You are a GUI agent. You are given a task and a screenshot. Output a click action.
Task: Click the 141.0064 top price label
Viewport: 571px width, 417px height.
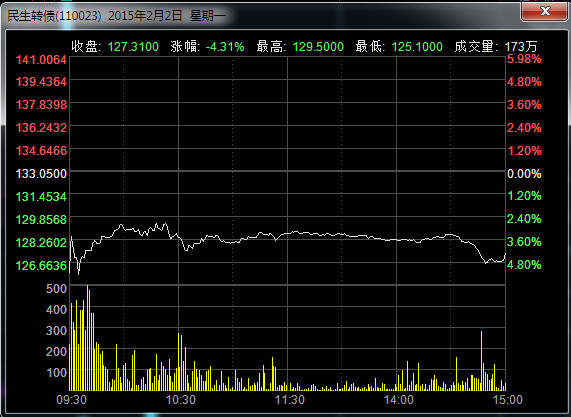point(41,60)
